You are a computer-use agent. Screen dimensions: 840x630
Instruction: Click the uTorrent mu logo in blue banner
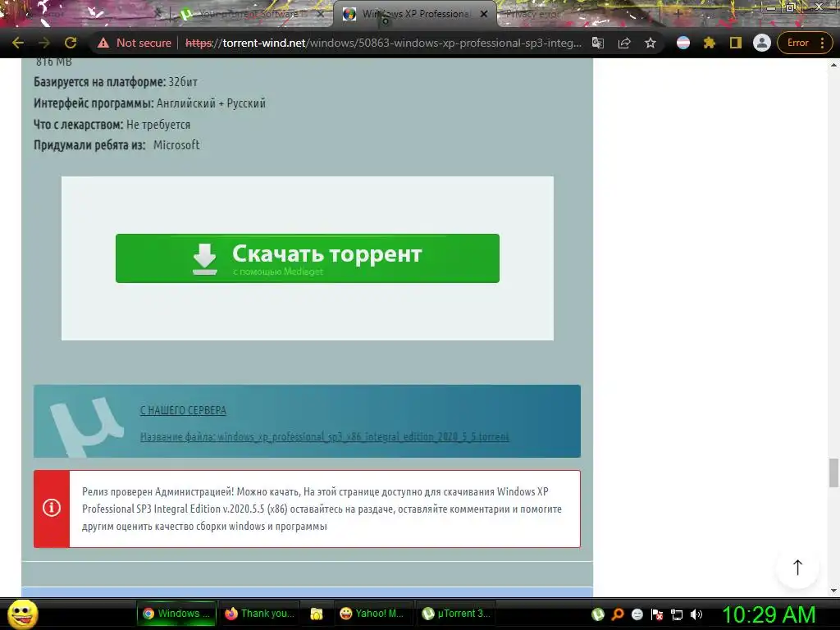(87, 426)
